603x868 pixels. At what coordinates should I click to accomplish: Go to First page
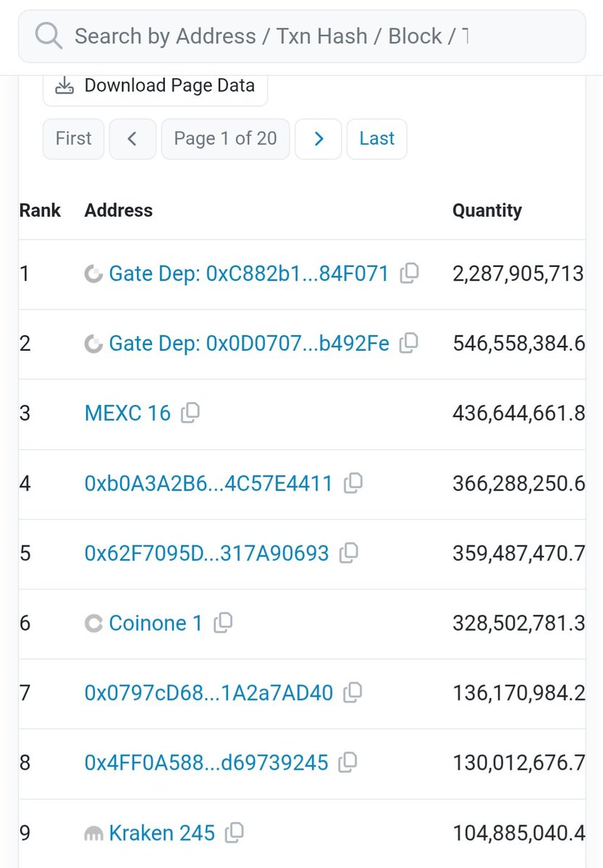74,139
